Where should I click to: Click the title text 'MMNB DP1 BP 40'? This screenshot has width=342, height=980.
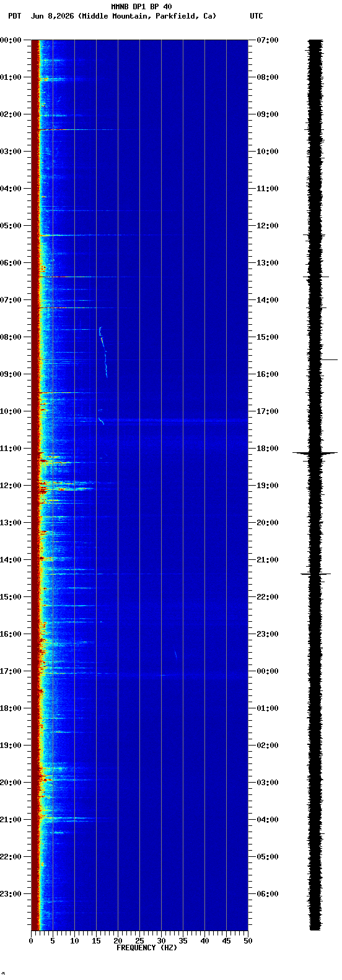141,7
